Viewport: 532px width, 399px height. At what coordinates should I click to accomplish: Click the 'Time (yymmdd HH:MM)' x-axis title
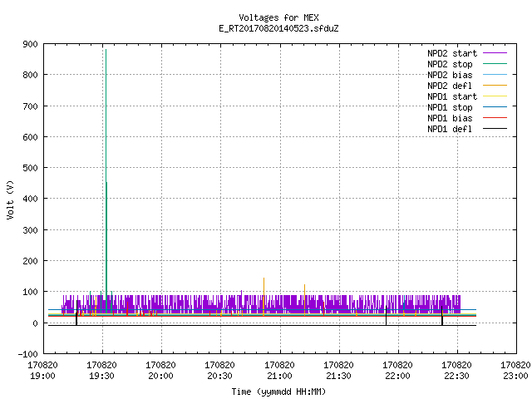click(278, 392)
